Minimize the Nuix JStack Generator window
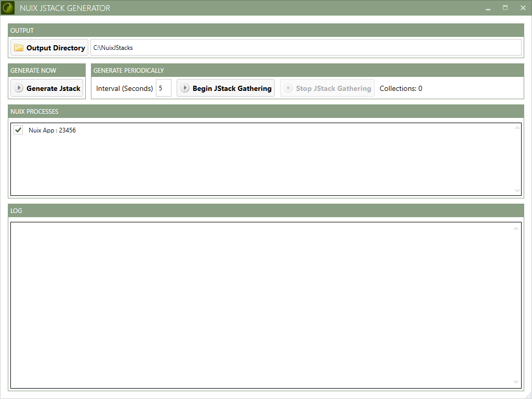 (488, 8)
